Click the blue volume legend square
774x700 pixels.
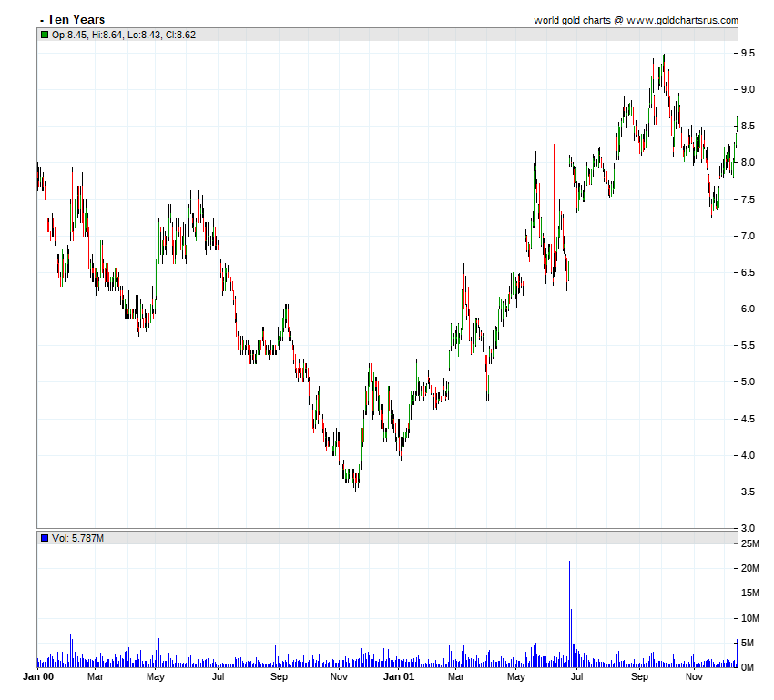click(x=45, y=538)
